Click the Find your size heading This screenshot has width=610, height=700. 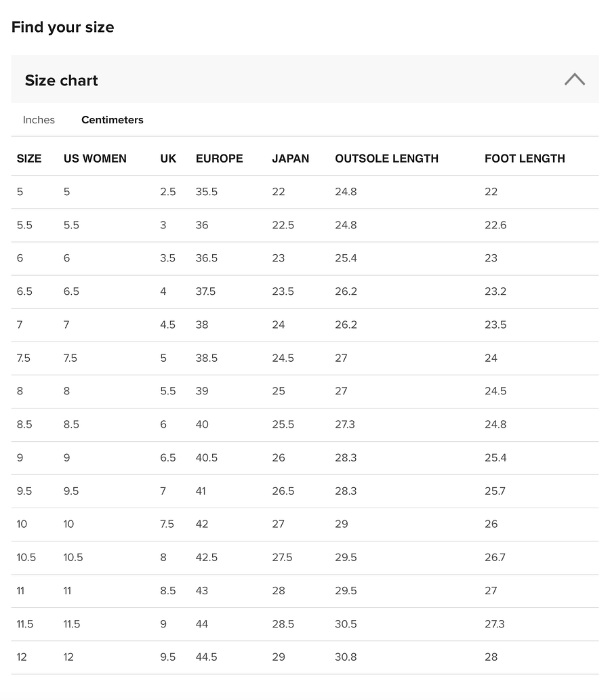click(62, 27)
